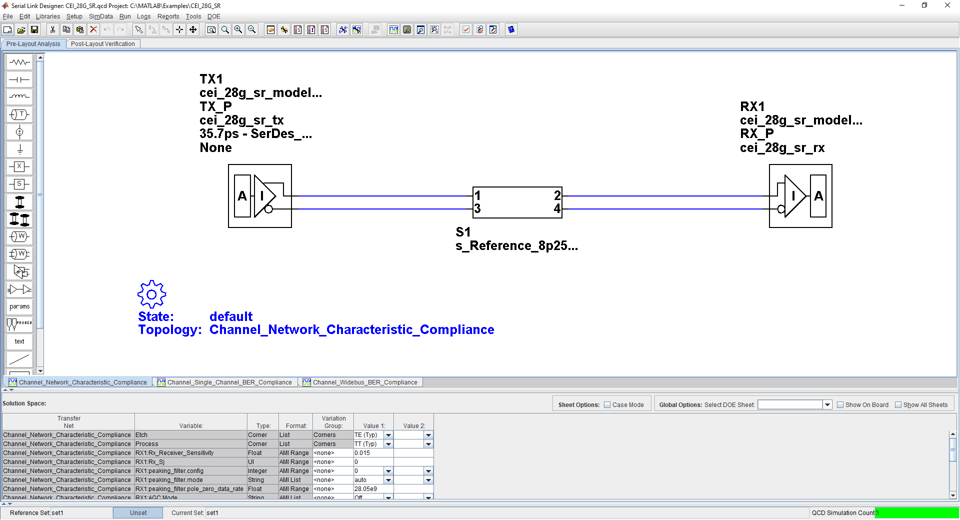Toggle the Show On Board checkbox
The width and height of the screenshot is (960, 520).
[x=840, y=405]
